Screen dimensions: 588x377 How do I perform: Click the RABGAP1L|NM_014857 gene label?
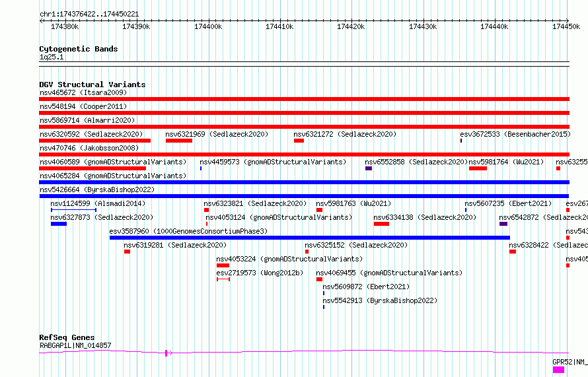point(75,345)
